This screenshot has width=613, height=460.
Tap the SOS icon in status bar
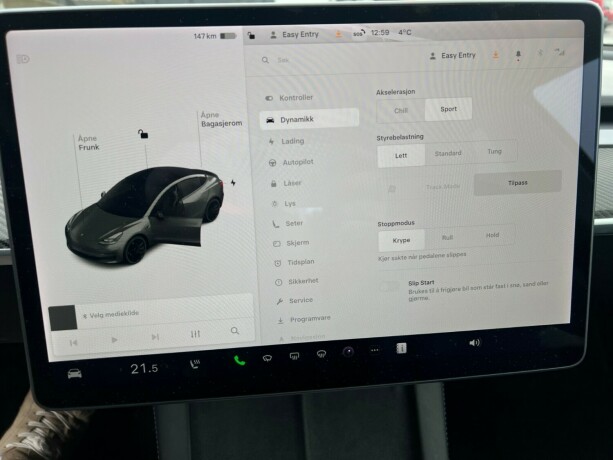coord(358,34)
